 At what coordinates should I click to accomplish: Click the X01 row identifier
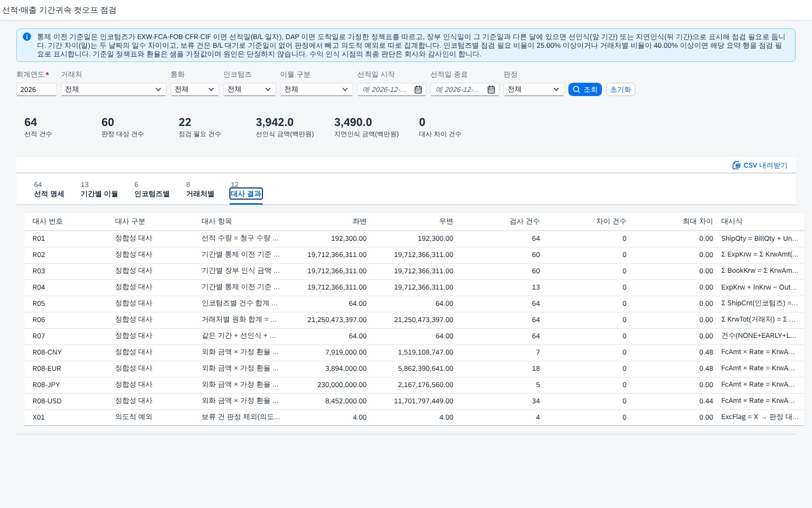point(39,417)
